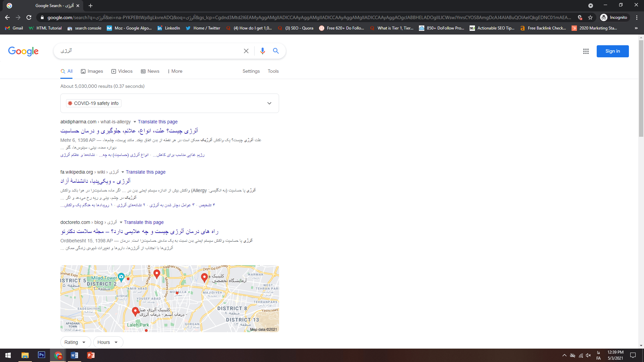Open the doctoreto.com result dropdown arrow
Screen dimensions: 644x362
point(121,223)
